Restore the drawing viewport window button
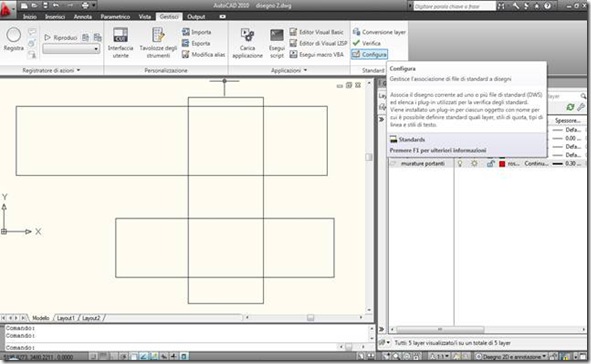 coord(349,86)
